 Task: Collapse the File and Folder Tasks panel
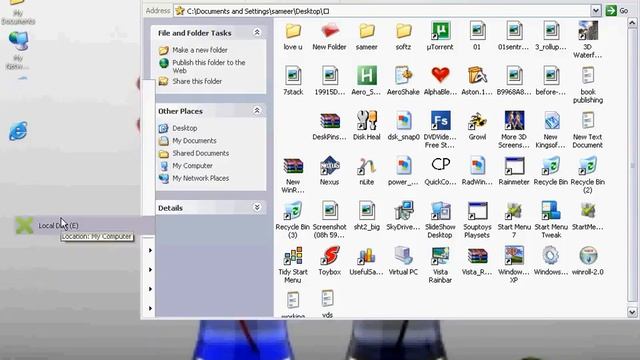(257, 32)
